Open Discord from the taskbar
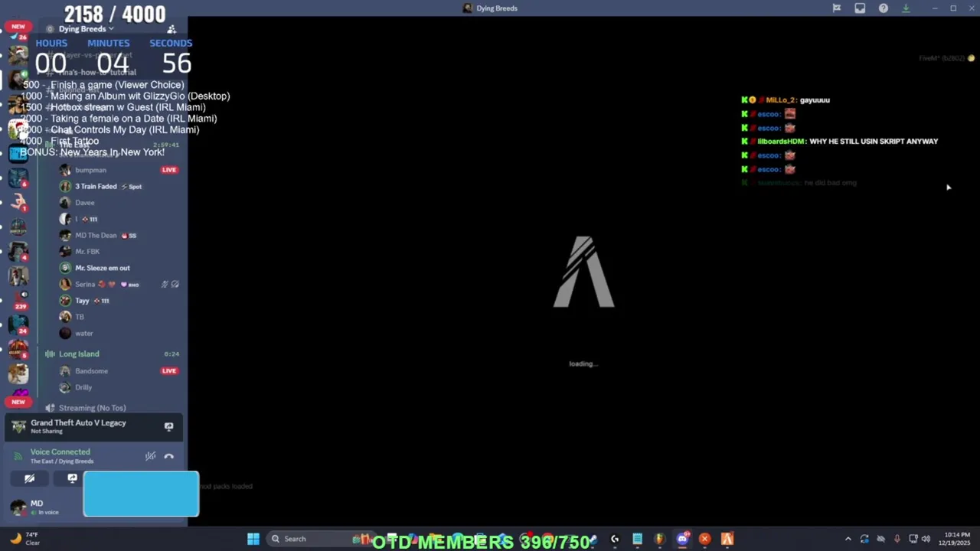 pyautogui.click(x=682, y=539)
